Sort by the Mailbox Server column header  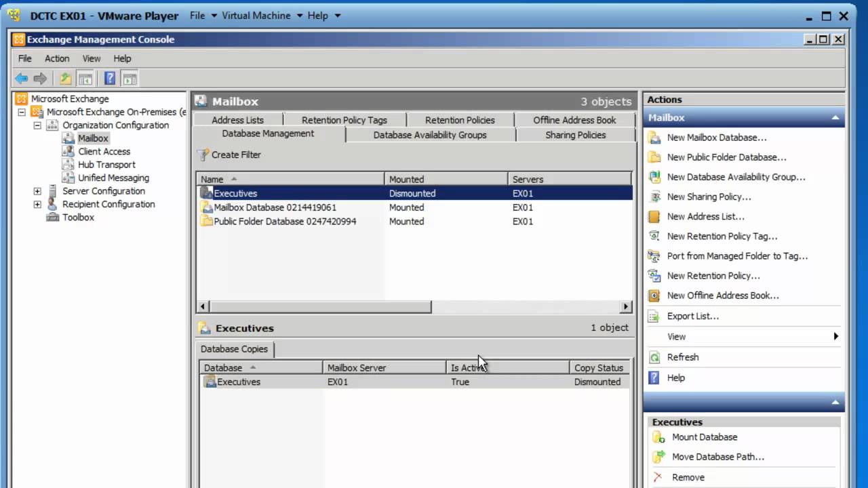click(384, 368)
